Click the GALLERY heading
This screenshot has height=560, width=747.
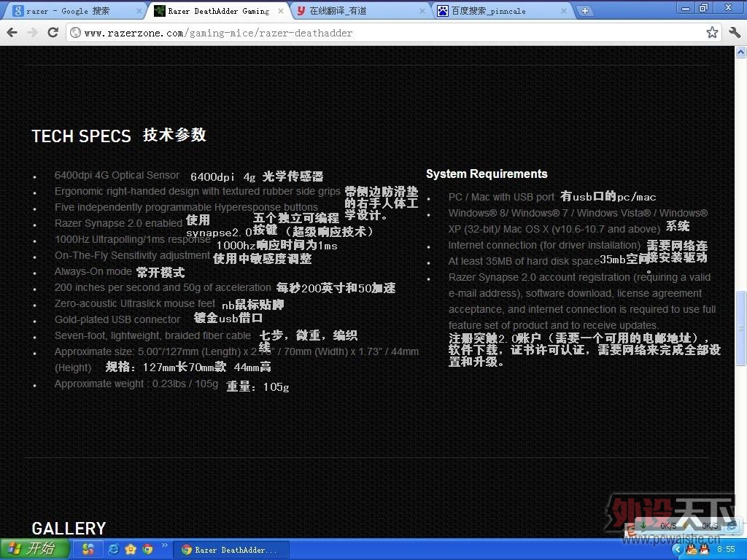(x=69, y=528)
